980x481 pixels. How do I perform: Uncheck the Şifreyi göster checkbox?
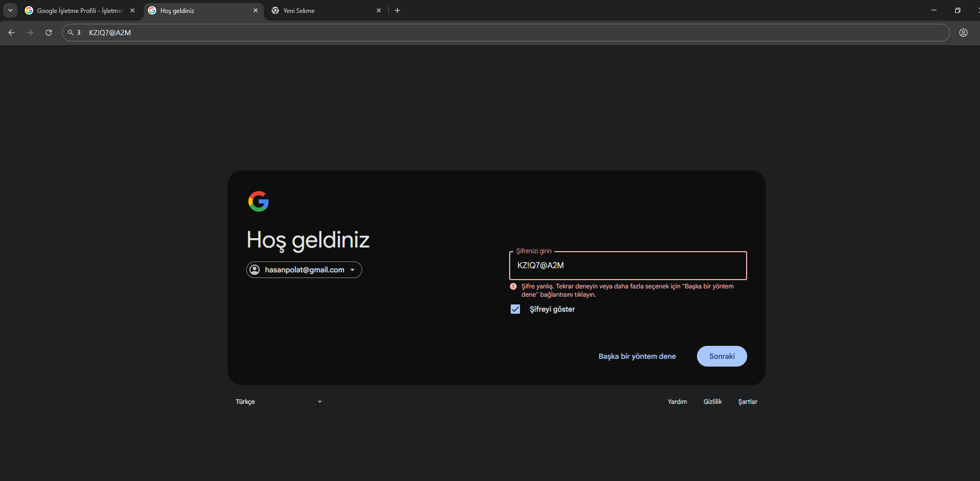coord(515,309)
